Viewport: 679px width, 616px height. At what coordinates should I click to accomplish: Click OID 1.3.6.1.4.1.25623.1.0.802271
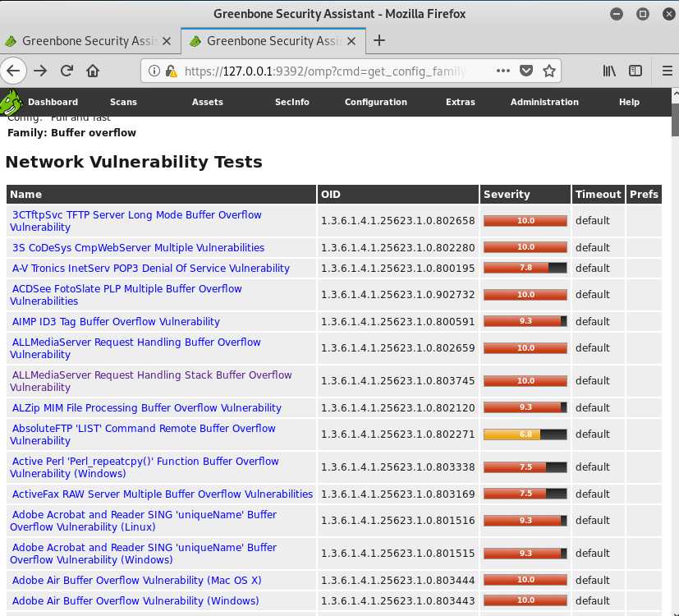tap(398, 434)
